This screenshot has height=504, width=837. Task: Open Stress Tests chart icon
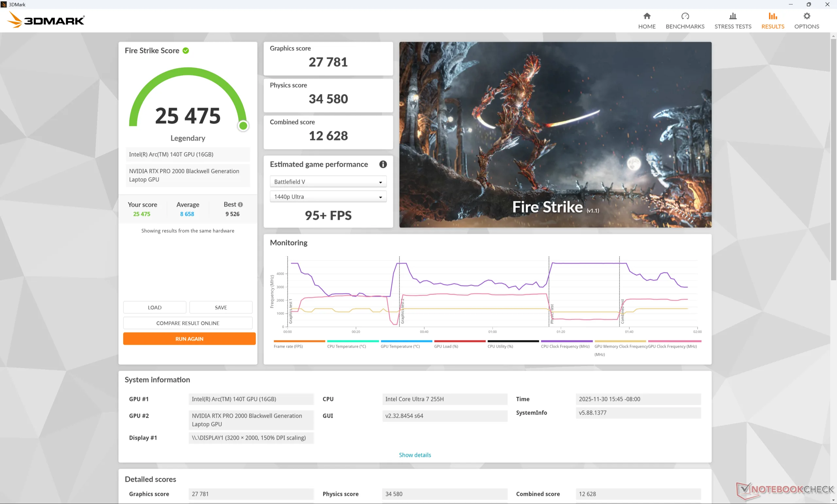pos(733,16)
